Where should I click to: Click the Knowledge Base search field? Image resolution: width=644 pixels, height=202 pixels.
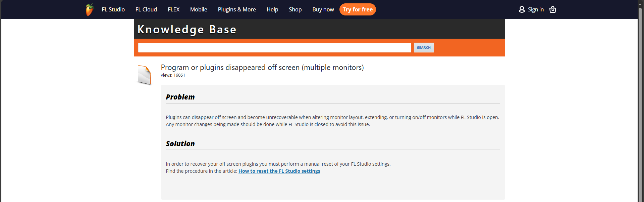coord(274,47)
